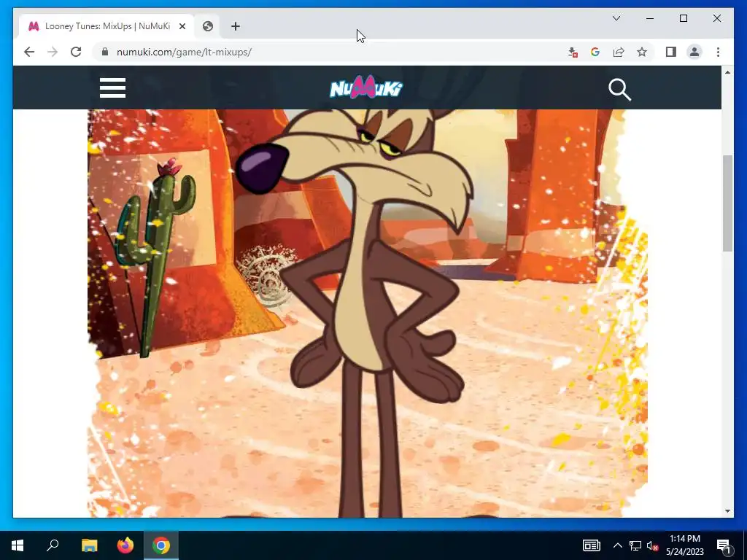Viewport: 747px width, 560px height.
Task: Click the scrollbar down arrow
Action: pos(727,511)
